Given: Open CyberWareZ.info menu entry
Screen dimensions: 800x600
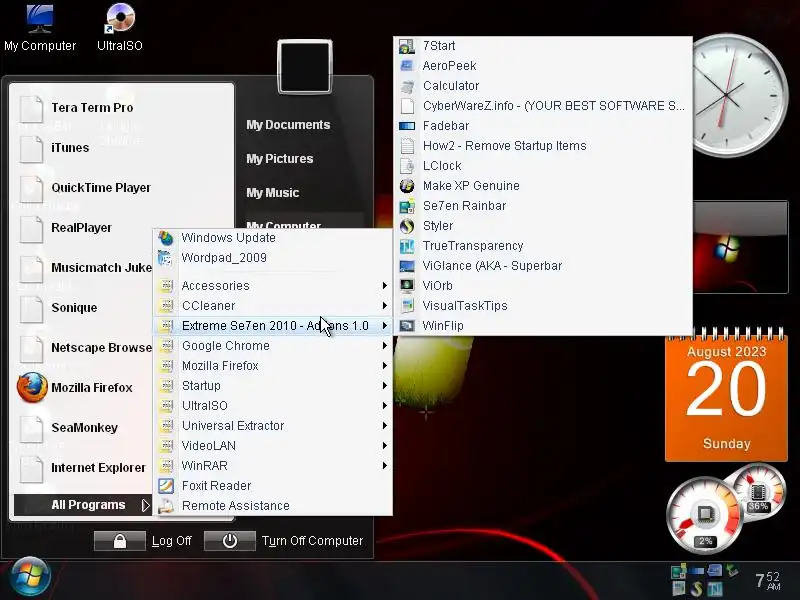Looking at the screenshot, I should (x=543, y=106).
